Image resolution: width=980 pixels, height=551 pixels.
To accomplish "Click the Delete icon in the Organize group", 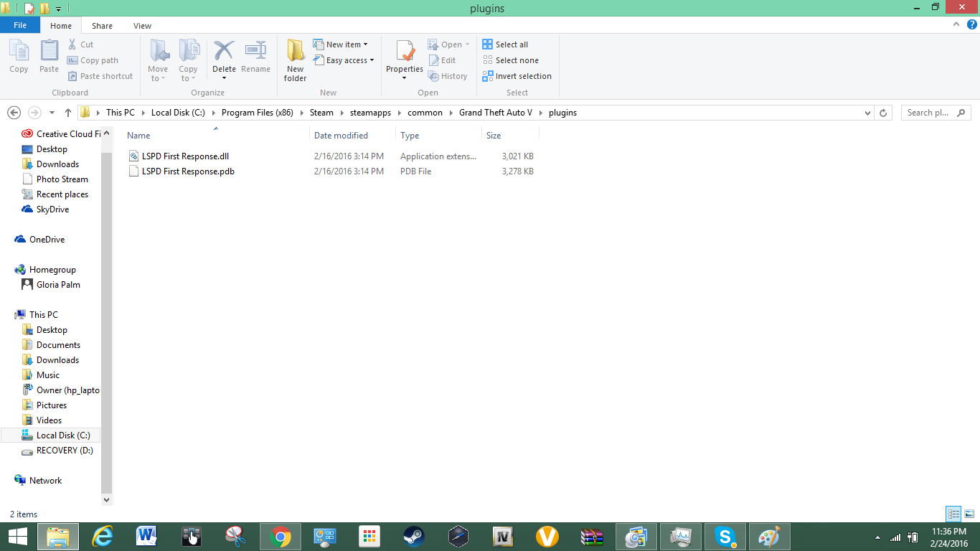I will (224, 52).
